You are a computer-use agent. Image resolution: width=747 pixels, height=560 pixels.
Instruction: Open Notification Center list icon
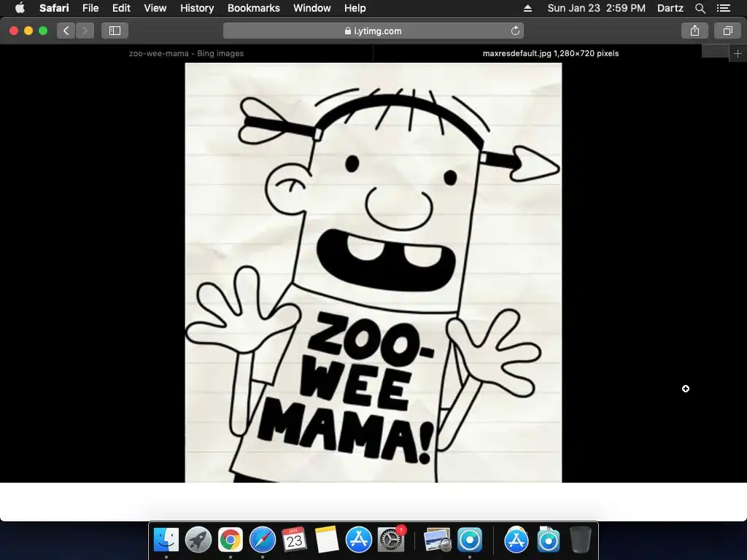(x=724, y=8)
